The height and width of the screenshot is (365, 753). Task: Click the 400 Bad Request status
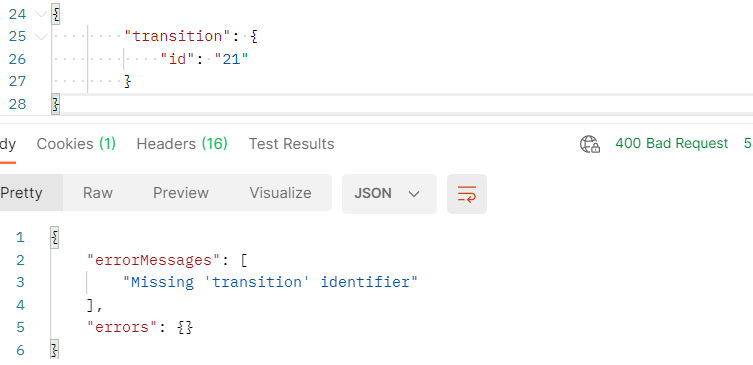(x=672, y=144)
